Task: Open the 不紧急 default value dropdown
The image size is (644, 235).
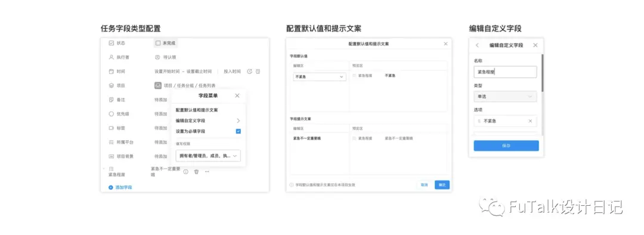Action: pyautogui.click(x=319, y=77)
